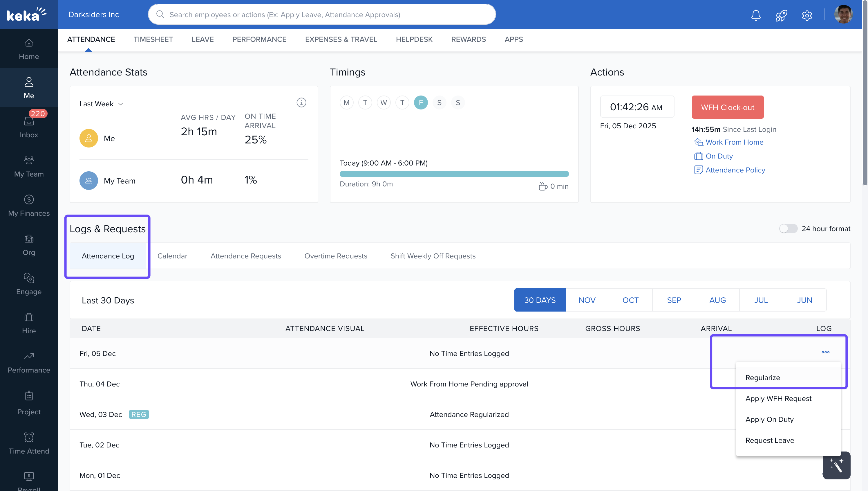868x491 pixels.
Task: Go to My Finances in sidebar
Action: point(29,205)
